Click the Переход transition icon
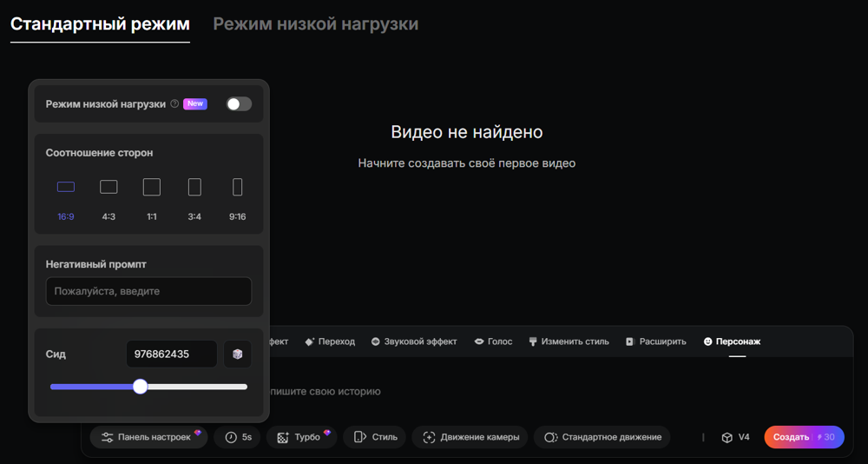This screenshot has height=464, width=868. point(310,341)
